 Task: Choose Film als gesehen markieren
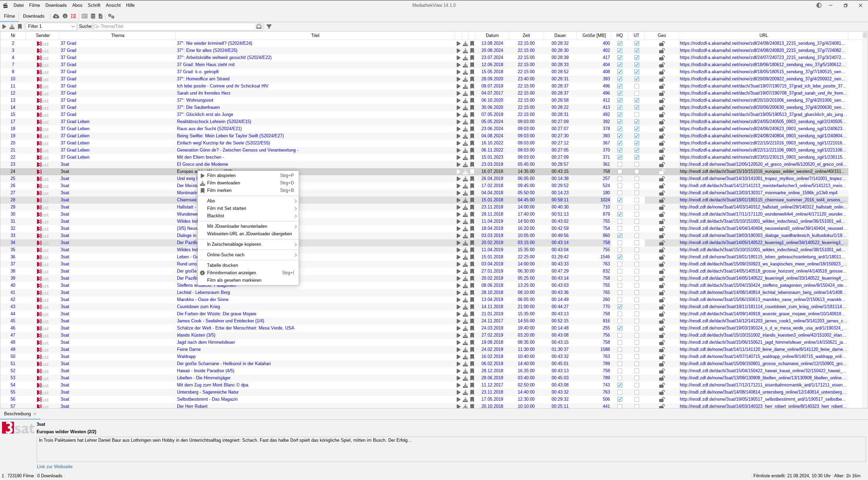(248, 280)
